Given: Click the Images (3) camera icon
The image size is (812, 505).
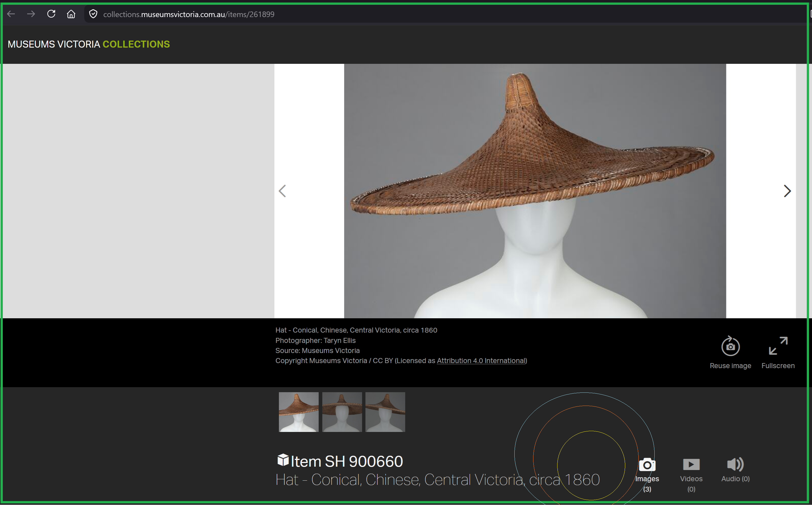Looking at the screenshot, I should pos(647,465).
